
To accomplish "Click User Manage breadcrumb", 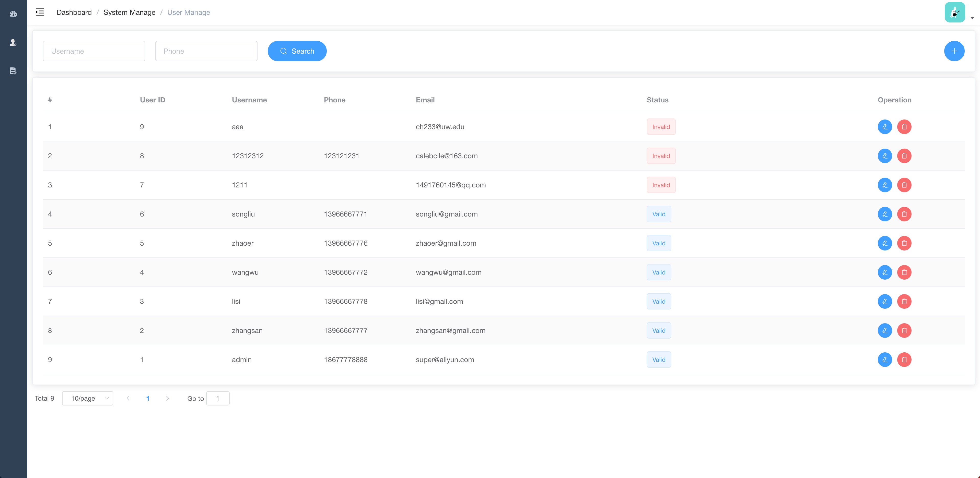I will pos(189,12).
